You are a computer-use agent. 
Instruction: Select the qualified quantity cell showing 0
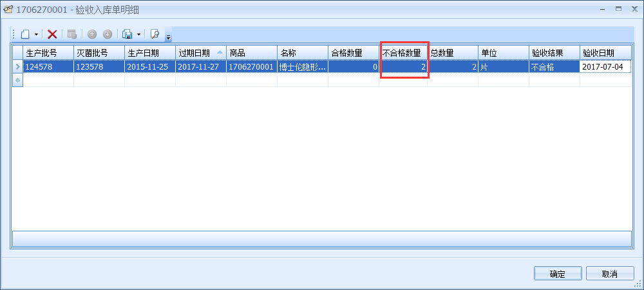pos(354,66)
